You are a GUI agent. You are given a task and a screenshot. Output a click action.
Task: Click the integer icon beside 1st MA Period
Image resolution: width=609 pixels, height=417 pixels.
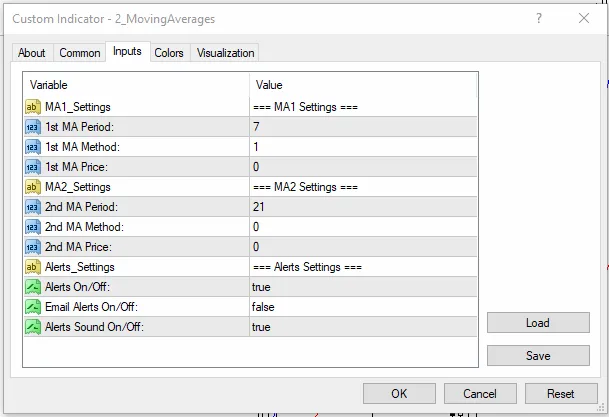click(33, 127)
